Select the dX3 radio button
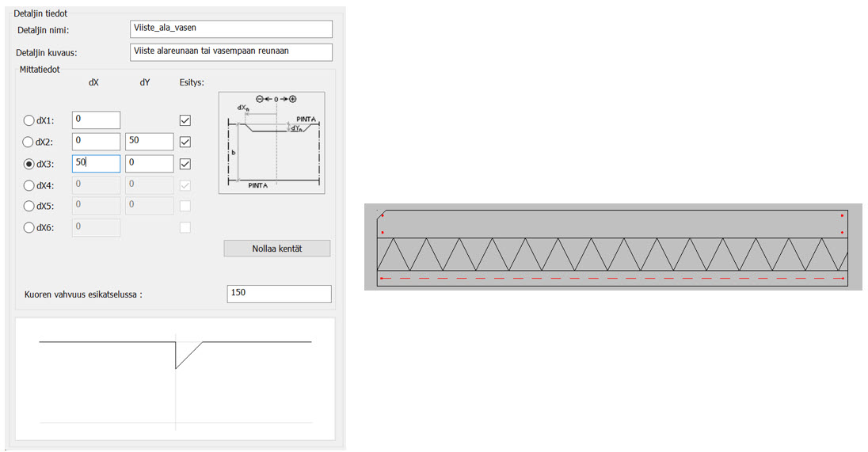The height and width of the screenshot is (452, 868). [29, 164]
